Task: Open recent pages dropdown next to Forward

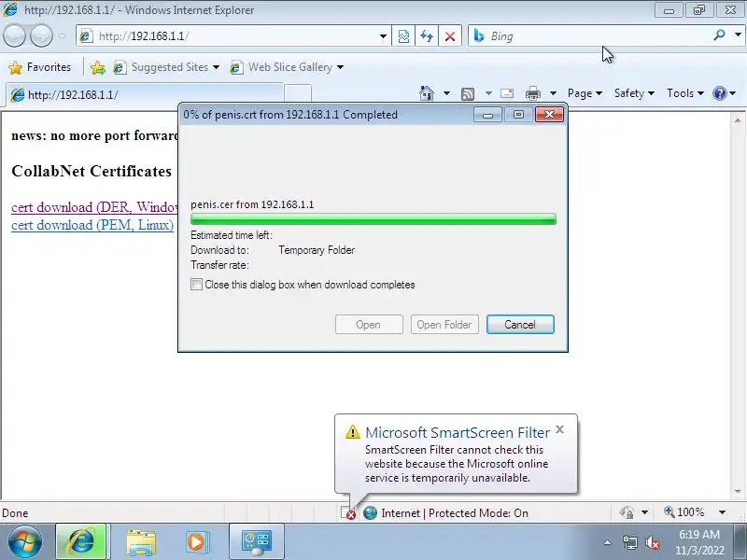Action: (x=63, y=35)
